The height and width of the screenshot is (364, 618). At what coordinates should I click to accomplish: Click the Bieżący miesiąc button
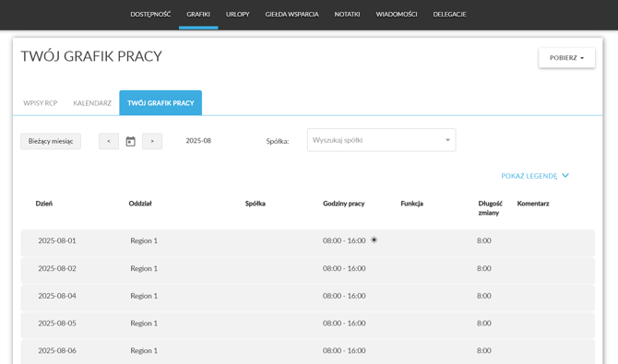pos(51,141)
